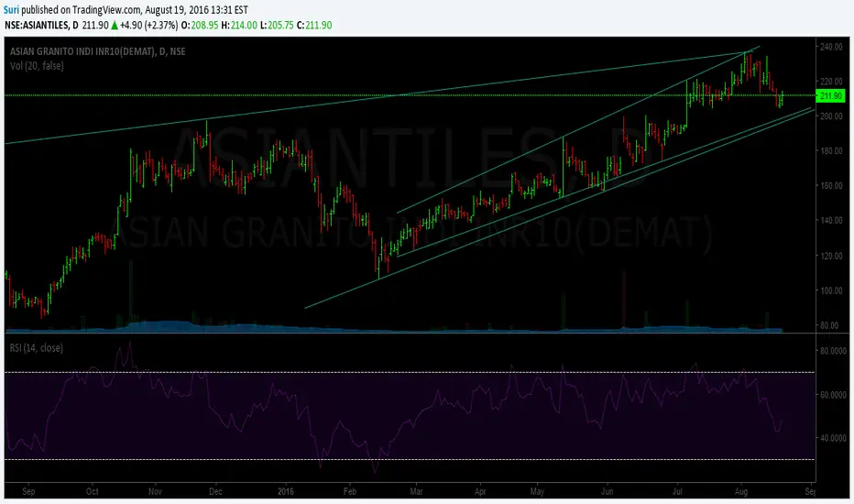Click the Aug label on time axis
This screenshot has width=854, height=504.
(x=740, y=491)
